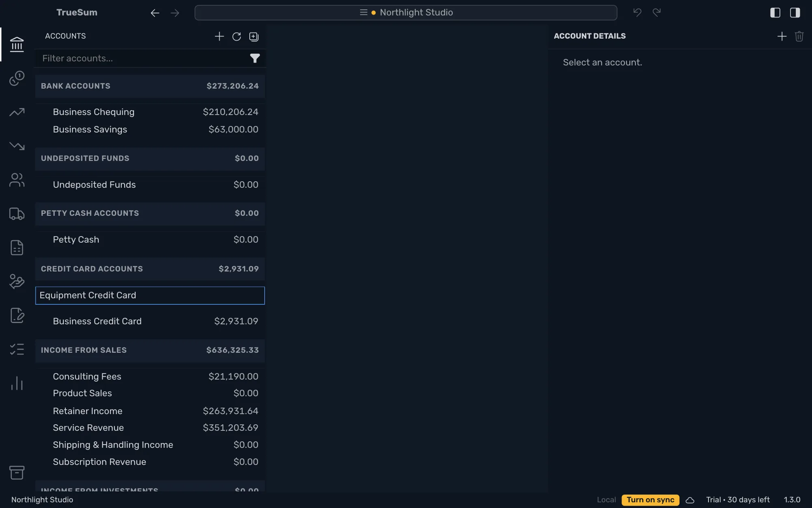This screenshot has width=812, height=508.
Task: Click the Turn on sync button
Action: coord(650,500)
